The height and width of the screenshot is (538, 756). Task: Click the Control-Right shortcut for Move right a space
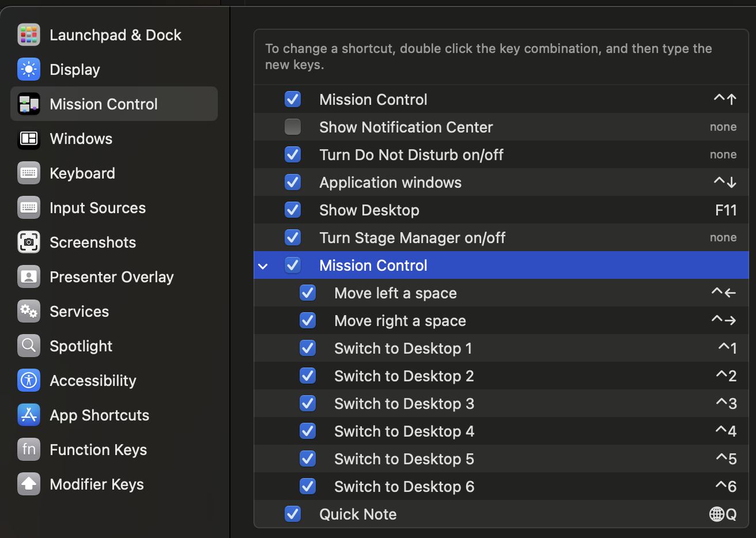[724, 320]
